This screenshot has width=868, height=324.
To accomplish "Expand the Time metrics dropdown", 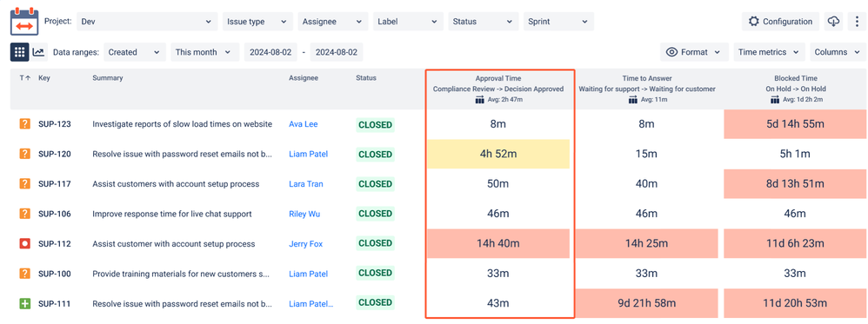I will pyautogui.click(x=769, y=52).
